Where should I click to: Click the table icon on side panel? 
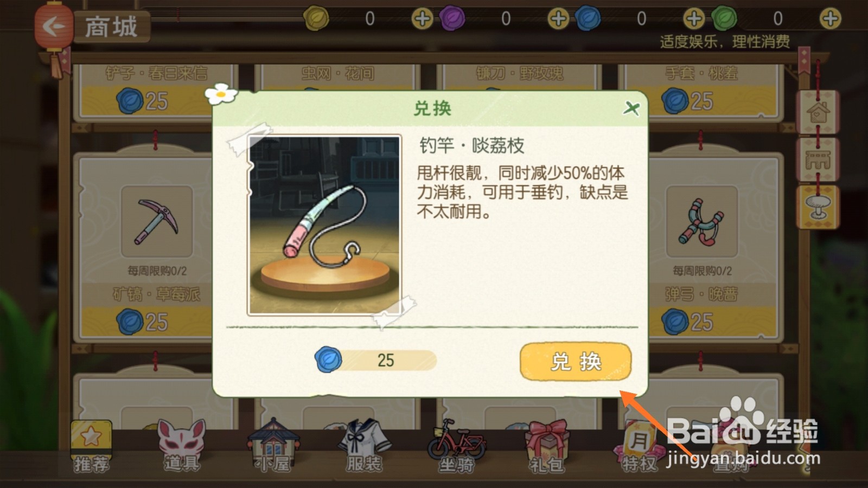click(818, 160)
